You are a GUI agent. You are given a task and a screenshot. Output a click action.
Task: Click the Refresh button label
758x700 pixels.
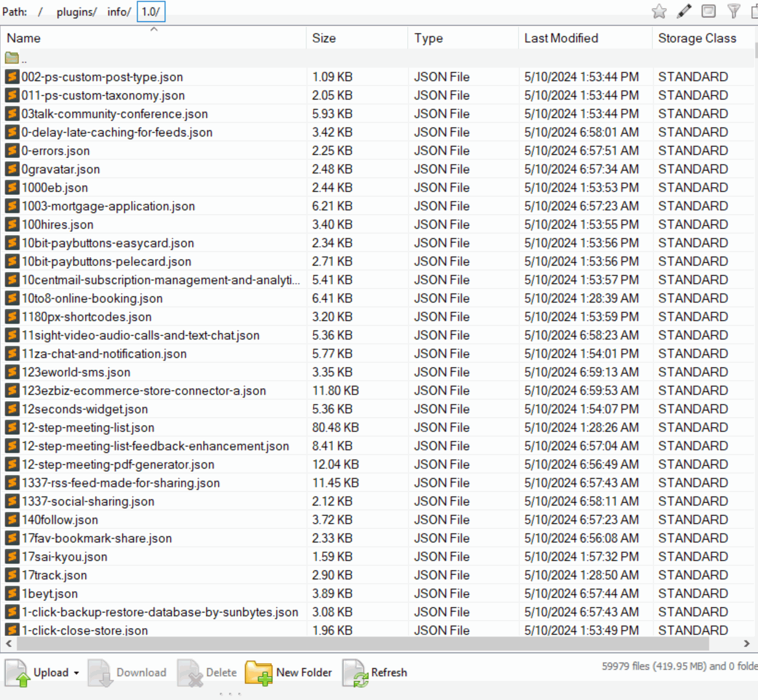(x=389, y=672)
